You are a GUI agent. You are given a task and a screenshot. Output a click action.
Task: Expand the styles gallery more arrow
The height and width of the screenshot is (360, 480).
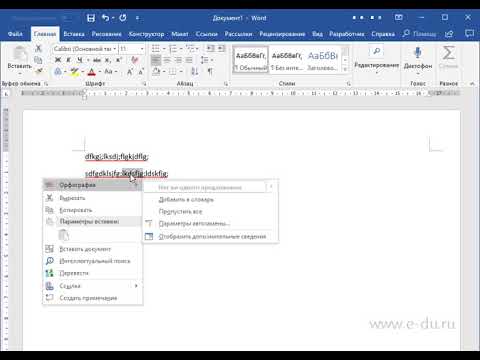point(345,69)
